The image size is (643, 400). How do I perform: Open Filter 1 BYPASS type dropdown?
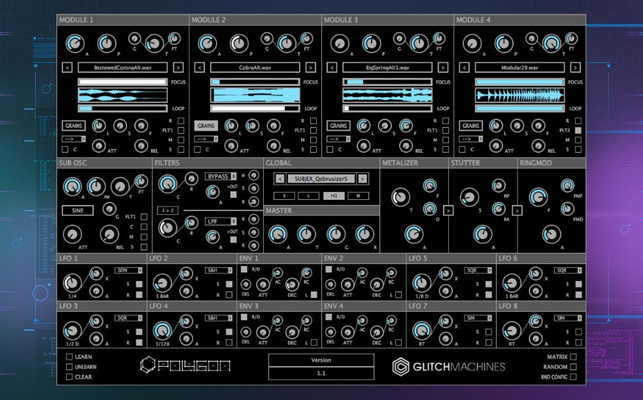click(221, 176)
